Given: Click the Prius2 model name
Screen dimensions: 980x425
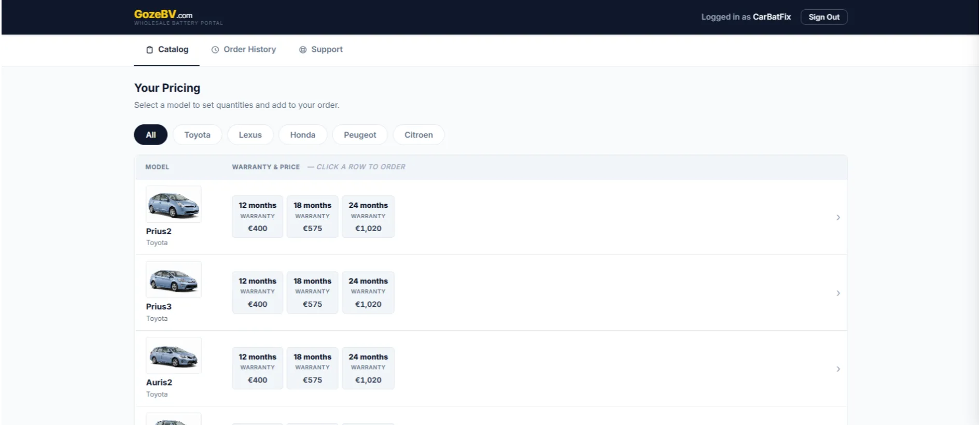Looking at the screenshot, I should pos(159,231).
